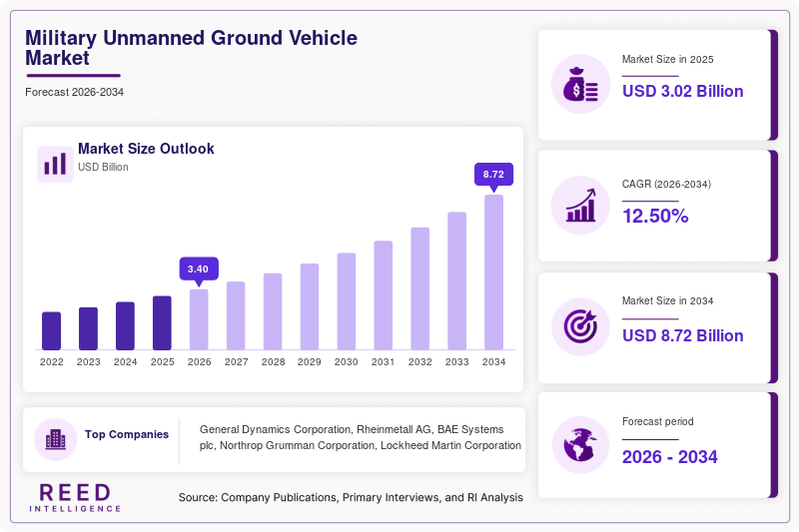This screenshot has height=532, width=799.
Task: Click the USD 8.72 Billion value
Action: [x=683, y=336]
